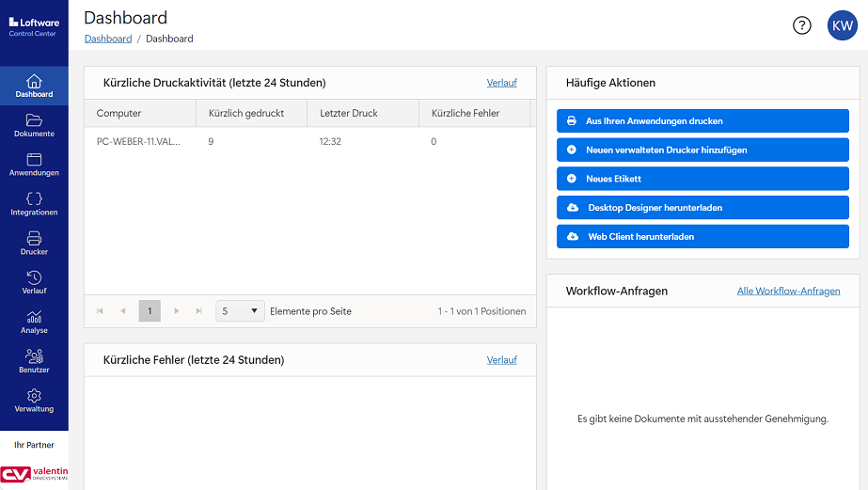Click Aus Ihren Anwendungen drucken button
This screenshot has width=868, height=490.
tap(702, 121)
